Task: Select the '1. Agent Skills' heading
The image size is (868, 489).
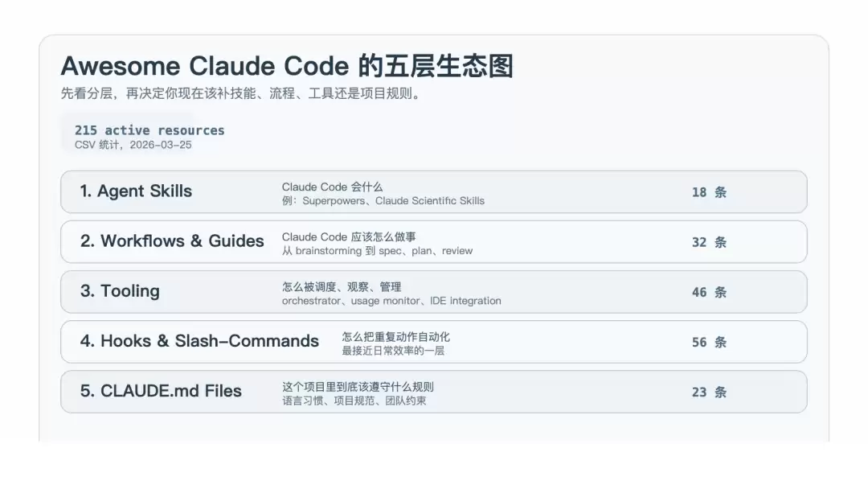Action: pos(136,191)
